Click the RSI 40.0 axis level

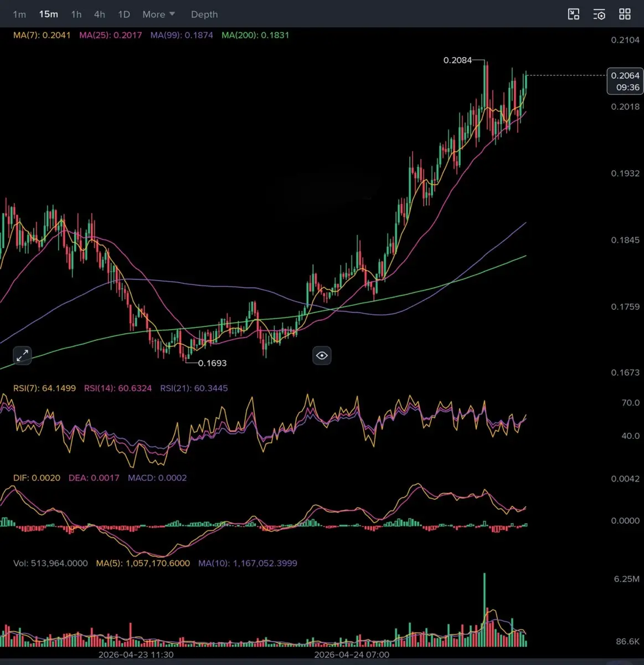pos(630,436)
